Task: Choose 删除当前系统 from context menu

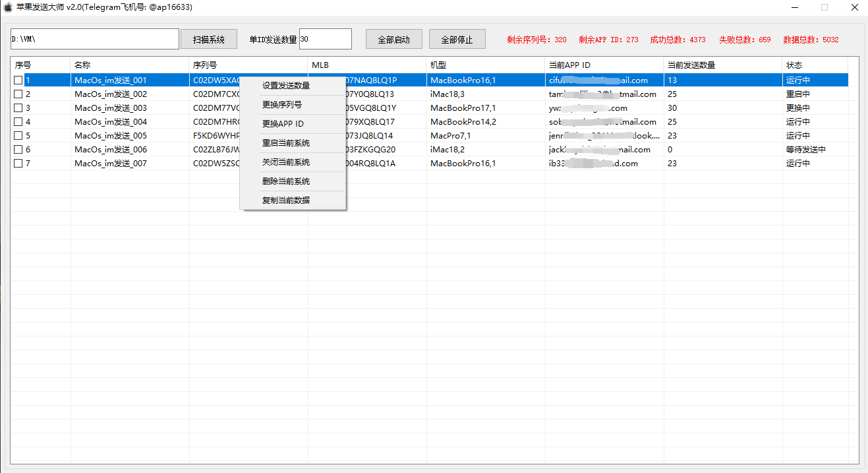Action: coord(293,181)
